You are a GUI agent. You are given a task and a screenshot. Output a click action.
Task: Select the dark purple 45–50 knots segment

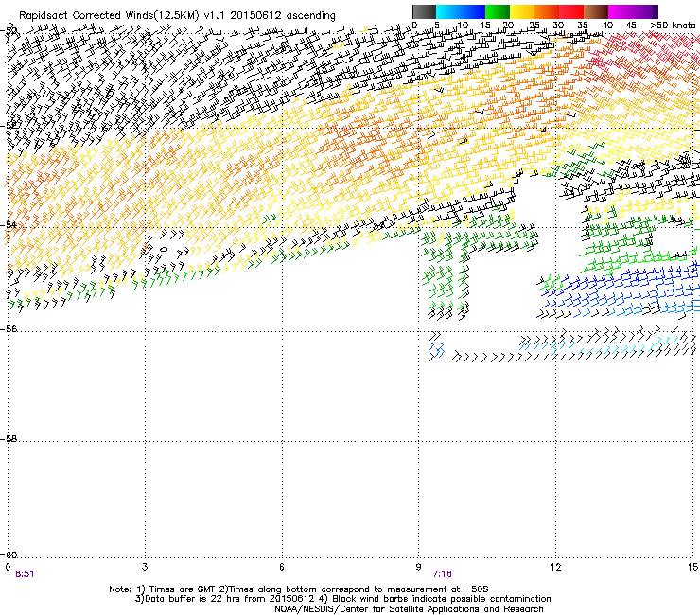645,11
